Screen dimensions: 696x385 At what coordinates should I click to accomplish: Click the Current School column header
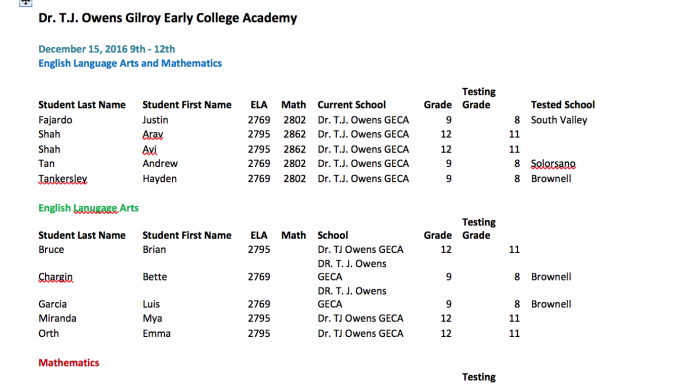[352, 105]
